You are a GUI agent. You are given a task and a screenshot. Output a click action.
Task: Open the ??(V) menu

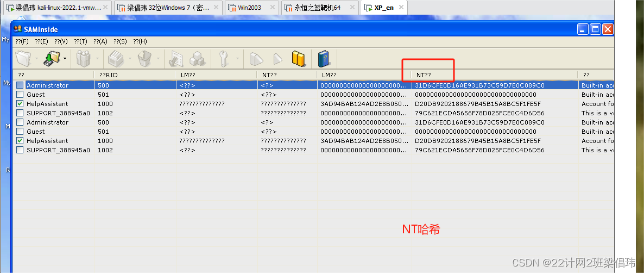61,41
